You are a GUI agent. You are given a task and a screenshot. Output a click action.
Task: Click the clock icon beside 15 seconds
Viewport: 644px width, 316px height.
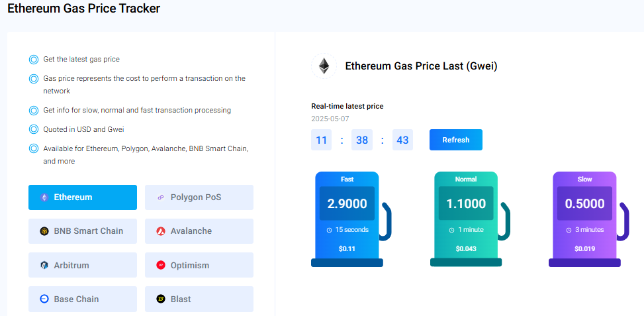click(x=329, y=230)
